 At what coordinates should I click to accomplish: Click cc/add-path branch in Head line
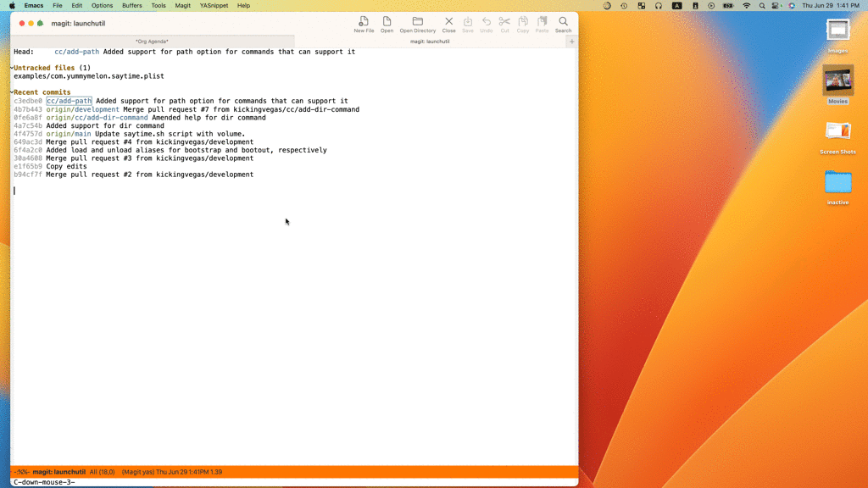(x=77, y=52)
